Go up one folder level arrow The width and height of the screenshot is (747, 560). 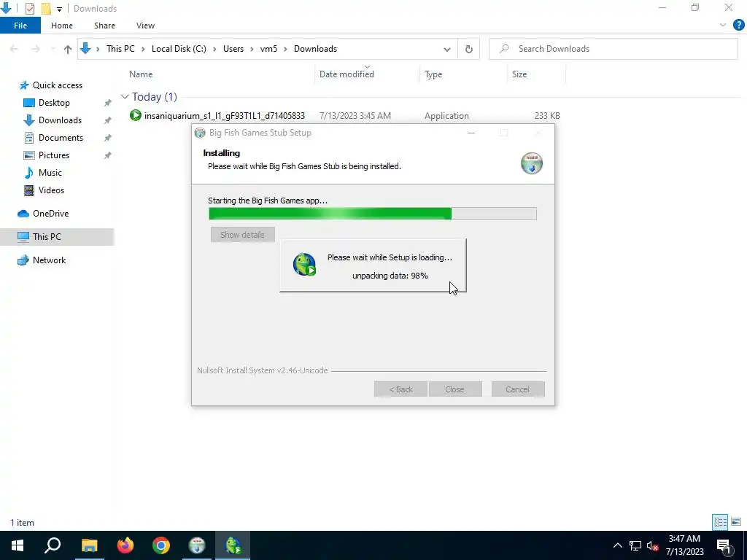(68, 49)
